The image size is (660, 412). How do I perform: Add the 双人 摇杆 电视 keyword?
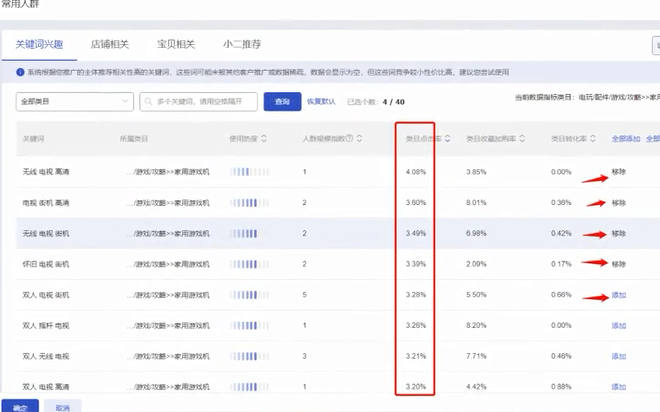tap(619, 326)
